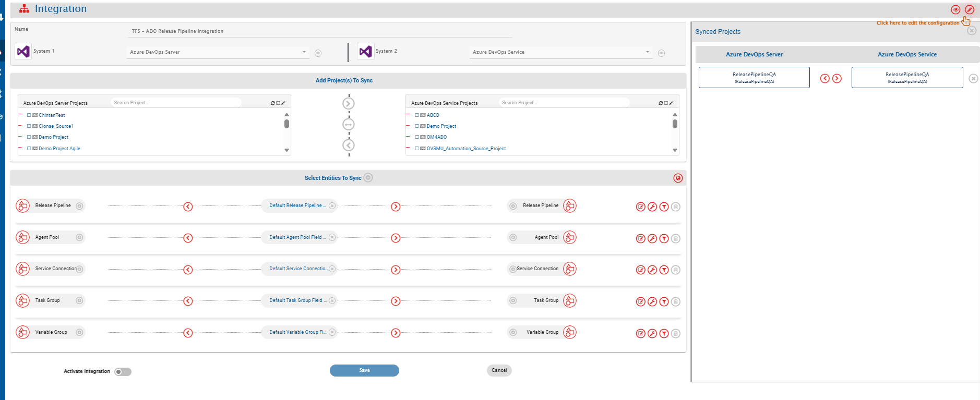Click the filter icon in the Agent Pool row

point(664,239)
